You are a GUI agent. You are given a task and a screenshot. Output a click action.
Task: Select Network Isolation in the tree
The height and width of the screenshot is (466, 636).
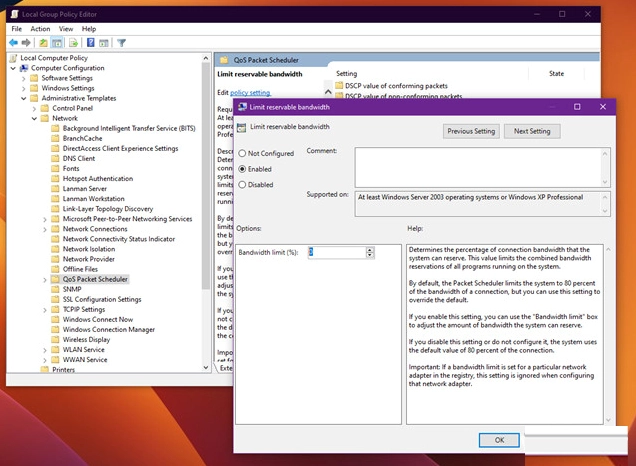89,249
